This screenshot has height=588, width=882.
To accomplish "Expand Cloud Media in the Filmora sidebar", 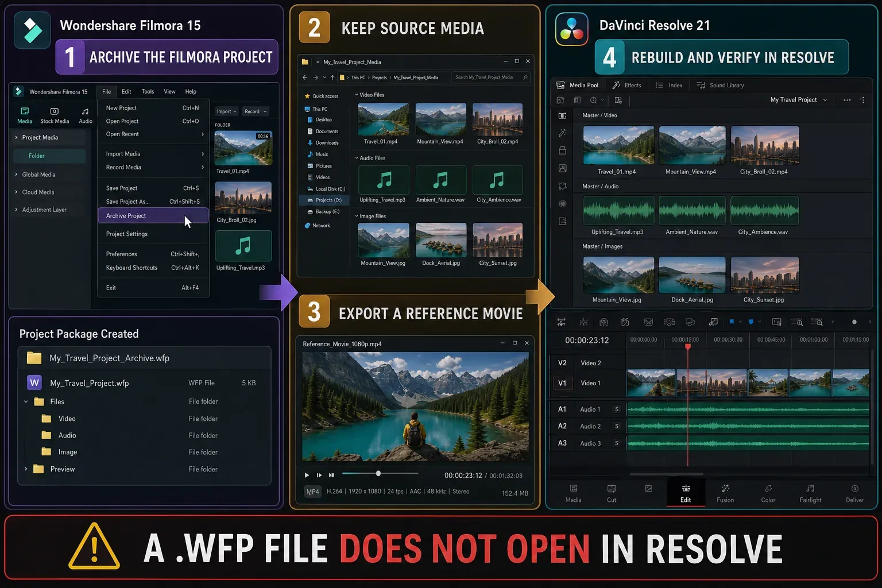I will click(16, 192).
